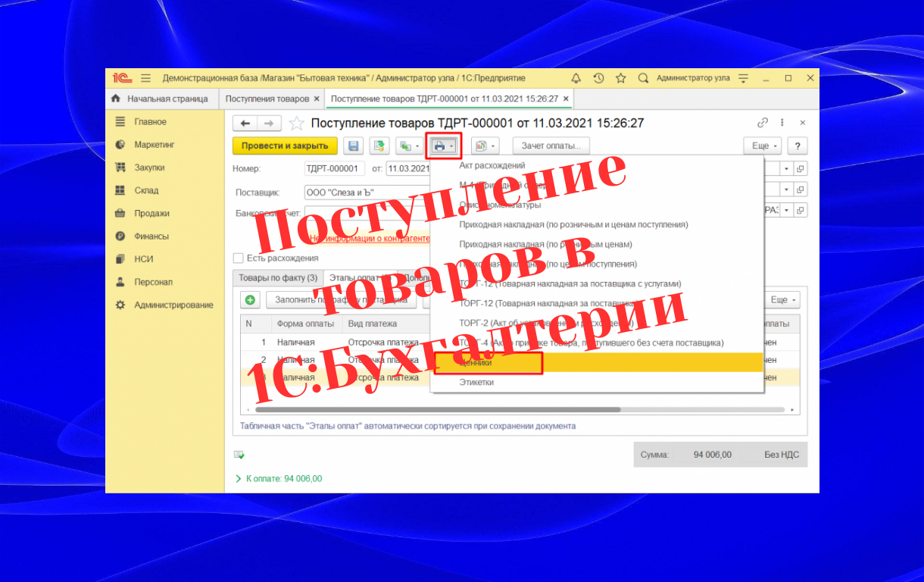The width and height of the screenshot is (924, 582).
Task: Post the document with green-arrow sheet icon
Action: pos(379,145)
